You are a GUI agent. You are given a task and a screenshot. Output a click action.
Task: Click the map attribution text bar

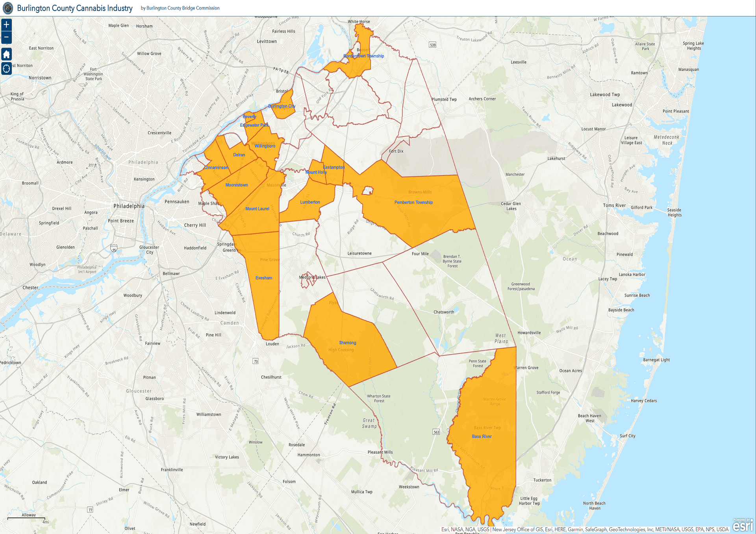click(x=585, y=530)
